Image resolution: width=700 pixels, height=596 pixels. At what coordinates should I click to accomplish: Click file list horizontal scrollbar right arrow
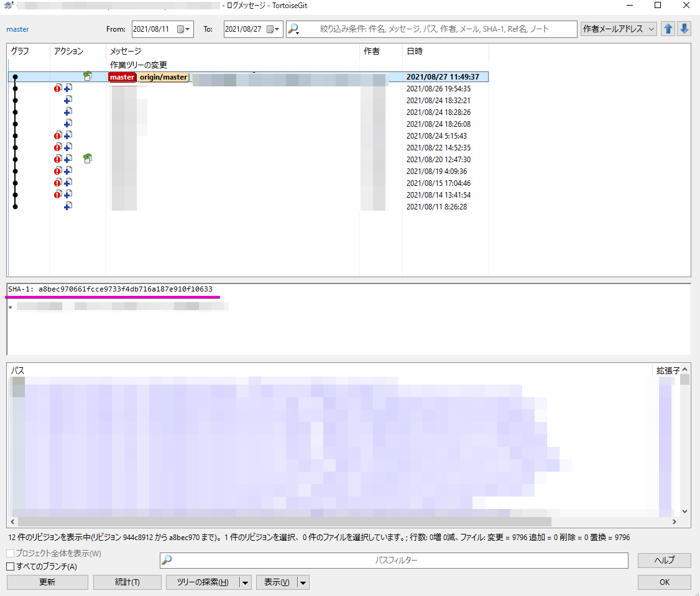(675, 521)
